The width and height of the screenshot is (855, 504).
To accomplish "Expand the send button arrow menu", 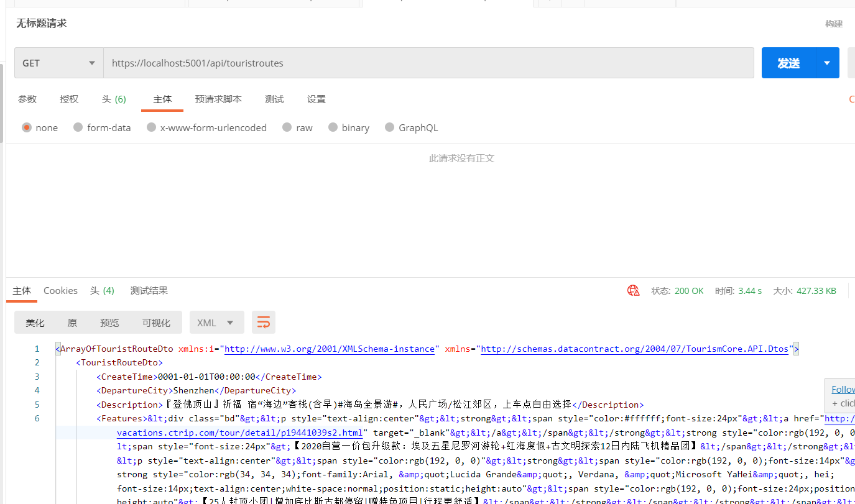I will pos(827,63).
